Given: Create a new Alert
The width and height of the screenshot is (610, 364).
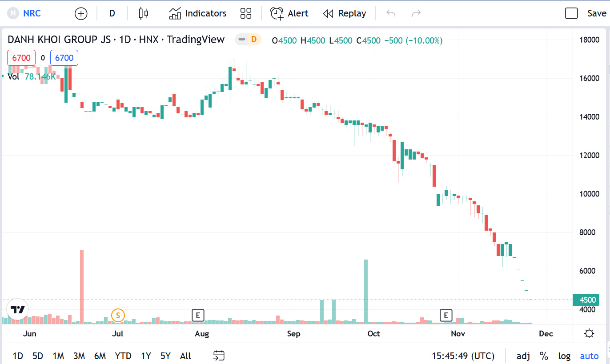Looking at the screenshot, I should tap(289, 13).
